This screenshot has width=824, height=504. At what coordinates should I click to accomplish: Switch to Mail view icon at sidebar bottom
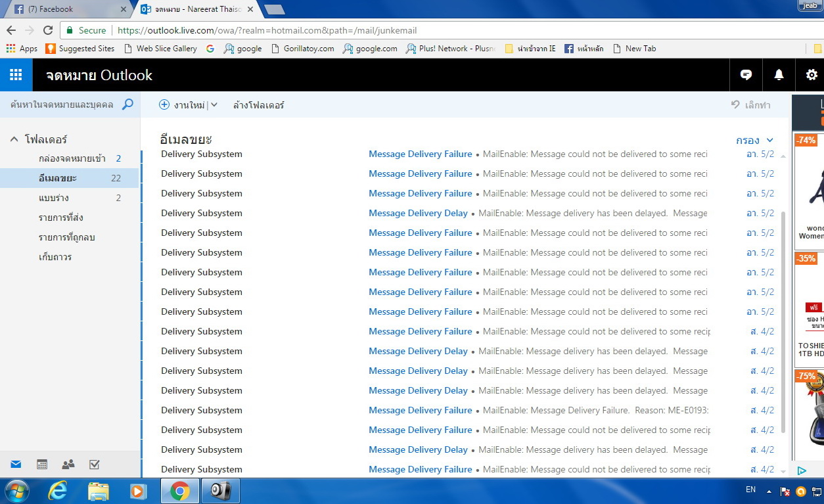[x=16, y=465]
